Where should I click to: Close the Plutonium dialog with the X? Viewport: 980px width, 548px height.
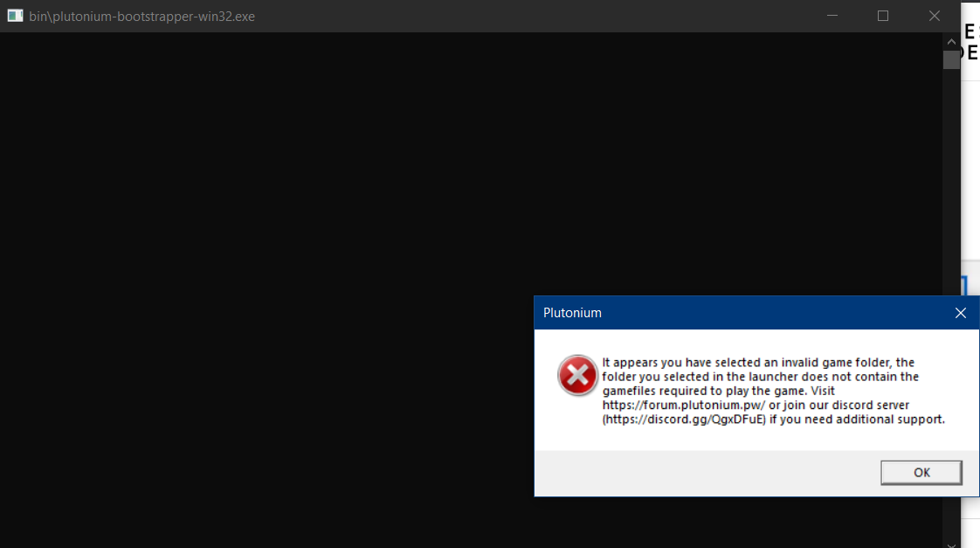pos(960,313)
